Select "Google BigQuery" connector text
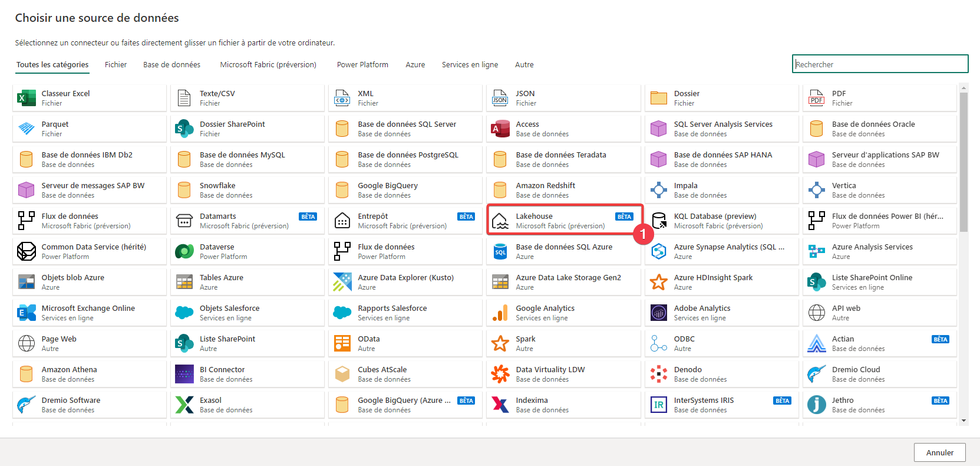980x466 pixels. [388, 186]
